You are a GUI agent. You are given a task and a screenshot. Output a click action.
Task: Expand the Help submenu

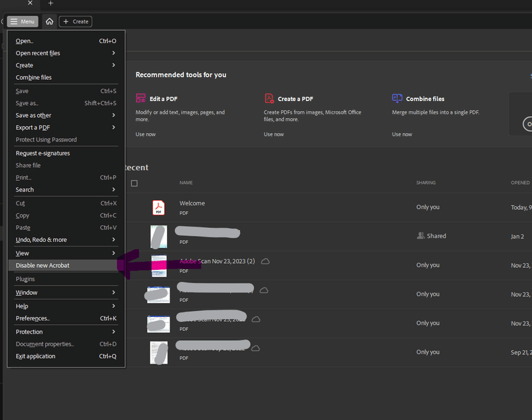coord(66,306)
